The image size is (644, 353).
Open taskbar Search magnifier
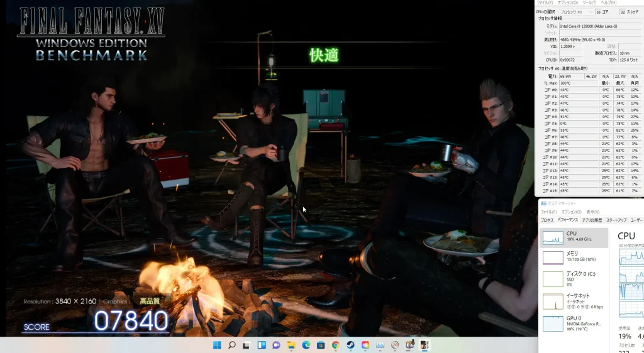[x=232, y=345]
